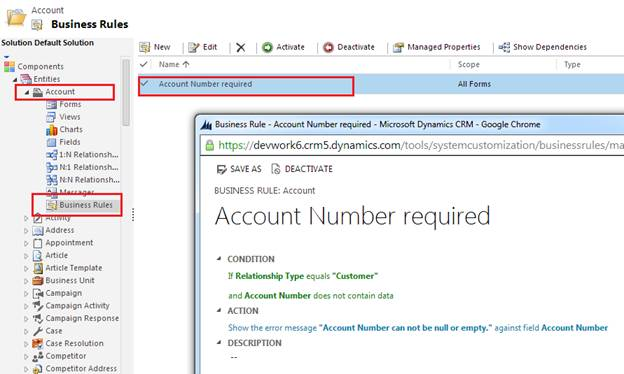
Task: Click the Activate toolbar label
Action: 290,47
